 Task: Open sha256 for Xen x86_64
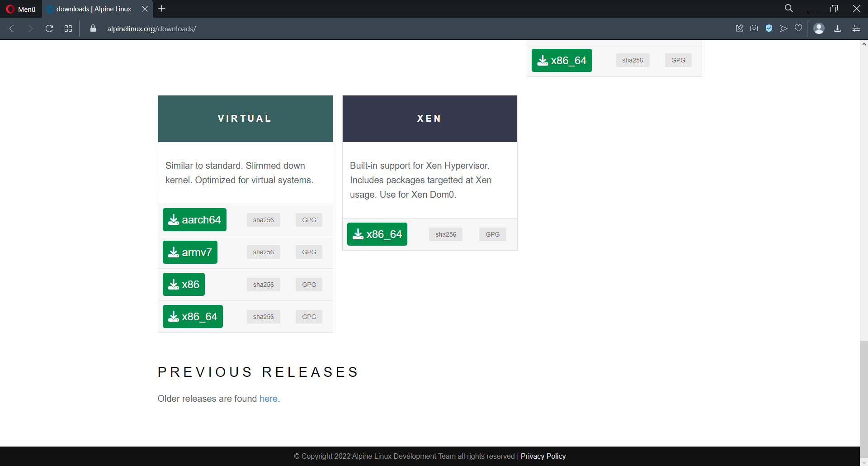point(446,234)
